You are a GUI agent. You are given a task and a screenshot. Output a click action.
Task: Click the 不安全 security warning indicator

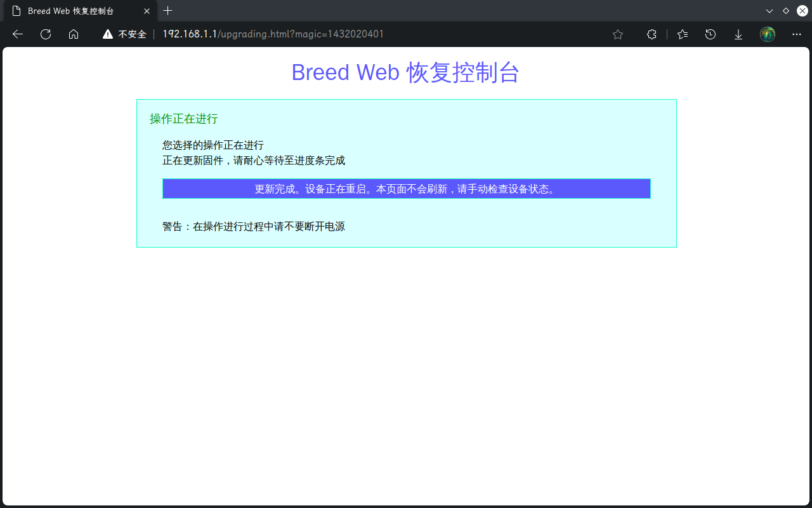click(x=125, y=34)
